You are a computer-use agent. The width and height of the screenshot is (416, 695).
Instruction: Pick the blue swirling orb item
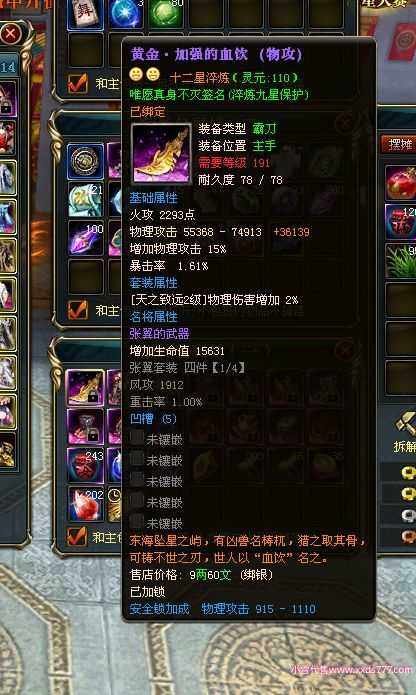pyautogui.click(x=125, y=13)
